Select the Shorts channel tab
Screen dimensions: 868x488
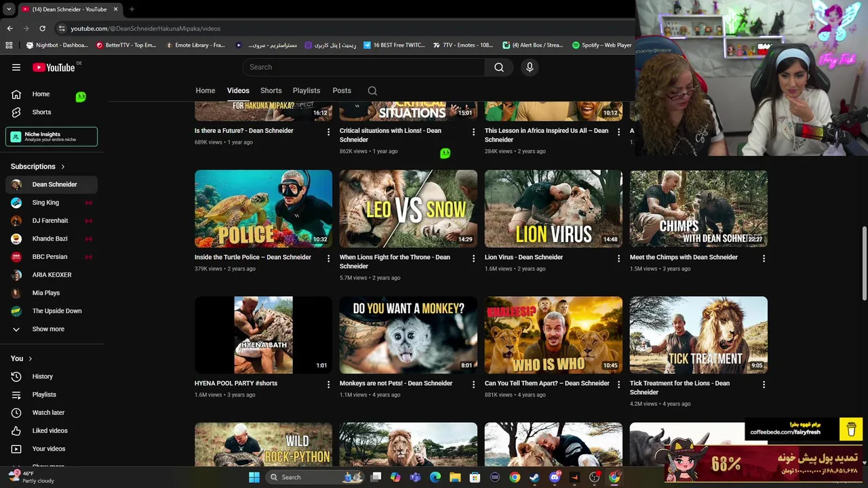point(271,91)
